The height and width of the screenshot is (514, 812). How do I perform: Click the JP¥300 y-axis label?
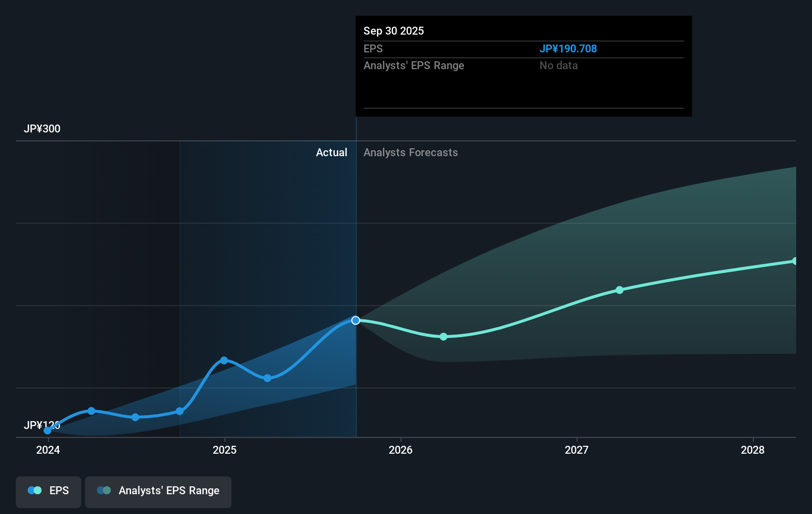coord(42,129)
